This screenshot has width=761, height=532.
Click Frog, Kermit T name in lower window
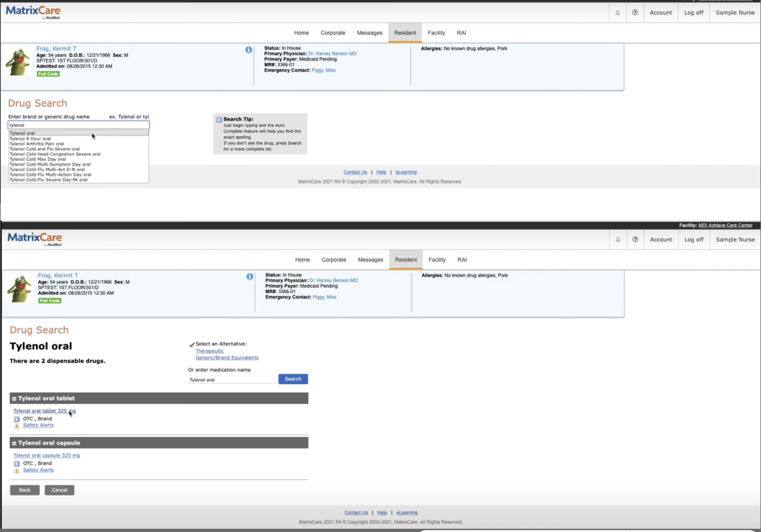(x=58, y=275)
